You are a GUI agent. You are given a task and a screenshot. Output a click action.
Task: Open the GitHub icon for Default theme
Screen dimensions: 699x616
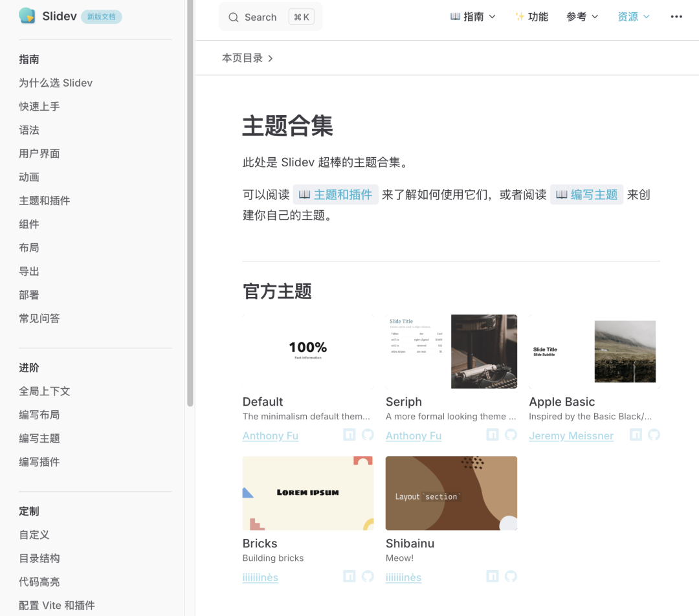[x=368, y=435]
